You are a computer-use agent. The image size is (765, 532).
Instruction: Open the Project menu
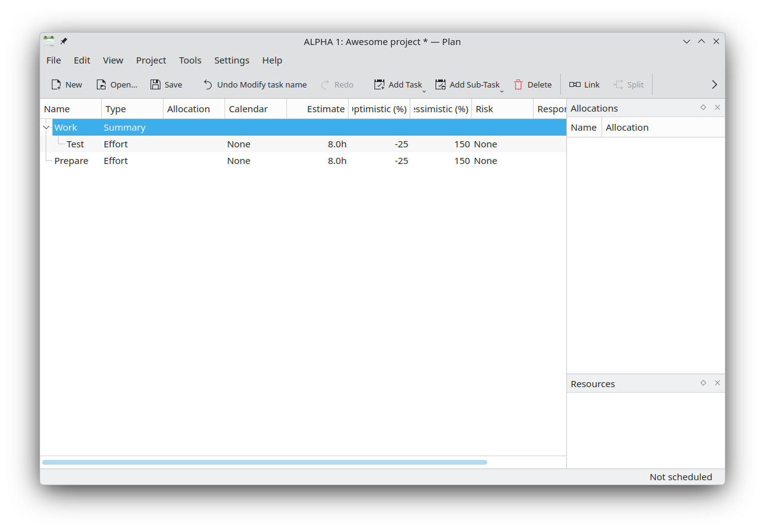point(151,60)
